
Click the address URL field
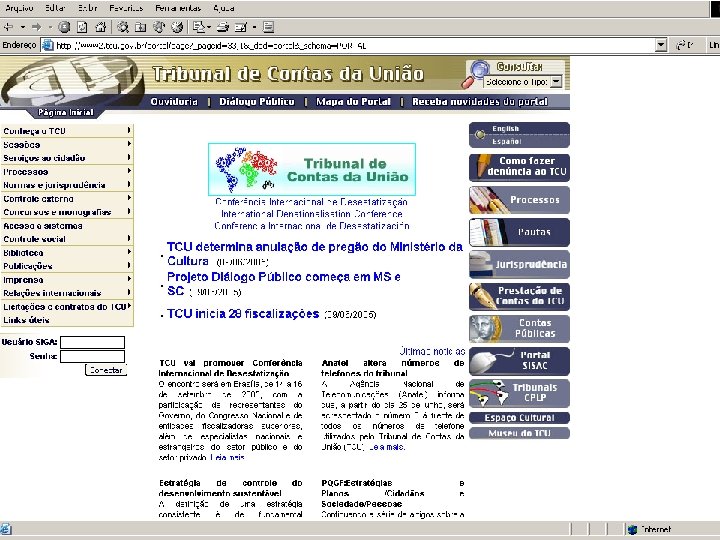point(356,45)
